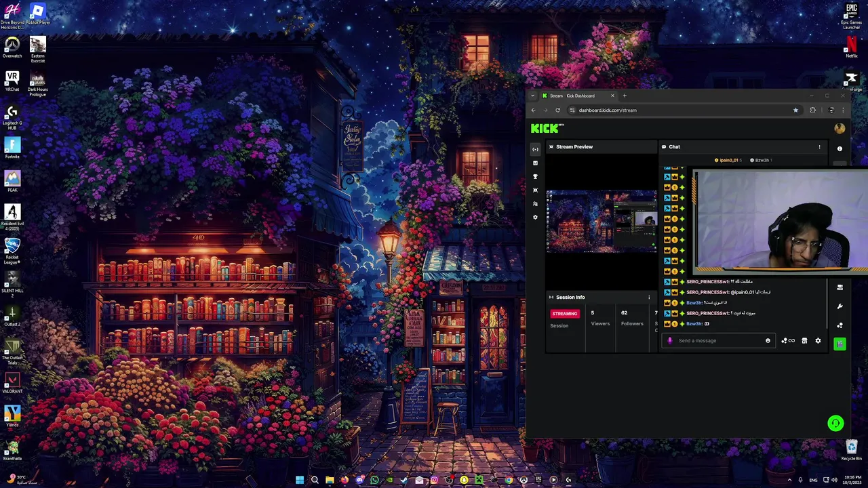The width and height of the screenshot is (868, 488).
Task: Open the Windows Start menu
Action: coord(300,480)
